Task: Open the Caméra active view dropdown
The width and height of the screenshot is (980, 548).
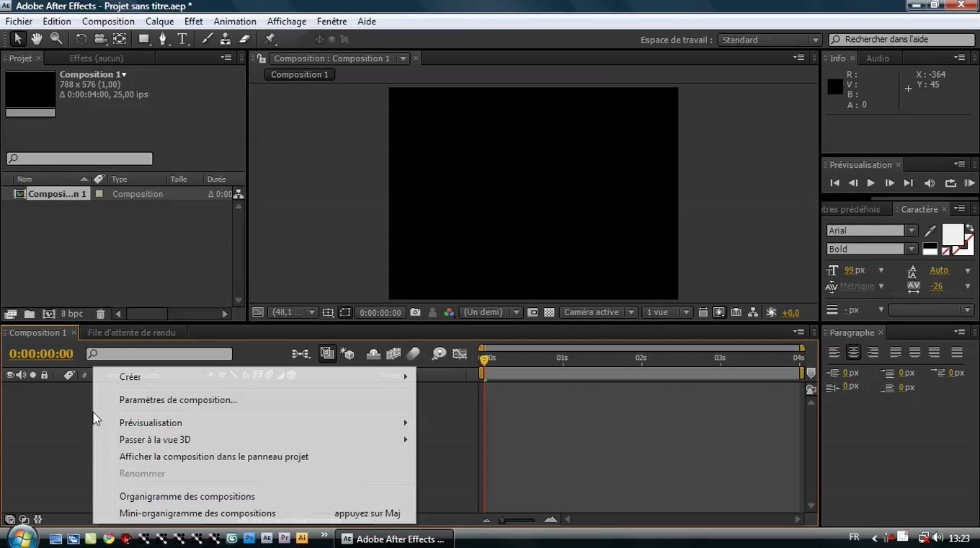Action: [x=599, y=312]
